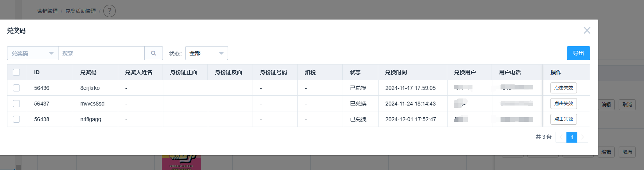Select checkbox for row ID 56438

click(x=16, y=119)
